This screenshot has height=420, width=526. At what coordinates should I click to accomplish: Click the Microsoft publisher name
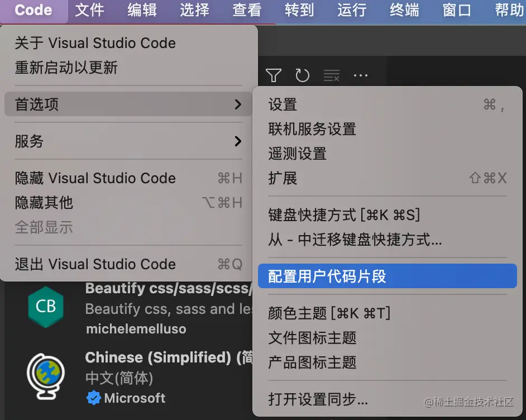point(135,398)
